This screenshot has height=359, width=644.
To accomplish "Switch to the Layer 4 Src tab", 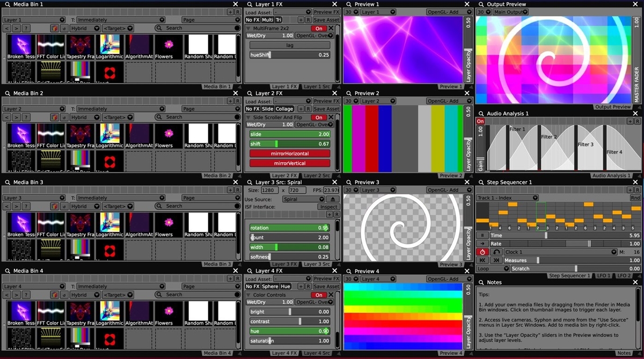I will [317, 353].
